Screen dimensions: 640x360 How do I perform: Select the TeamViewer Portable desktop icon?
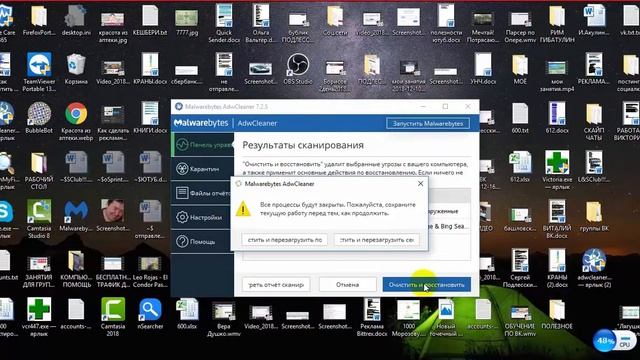click(39, 73)
